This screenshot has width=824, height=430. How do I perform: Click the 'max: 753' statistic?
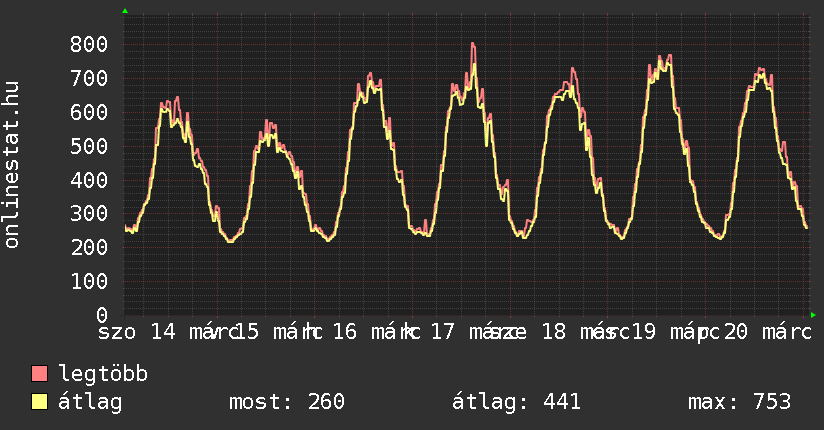tap(739, 402)
